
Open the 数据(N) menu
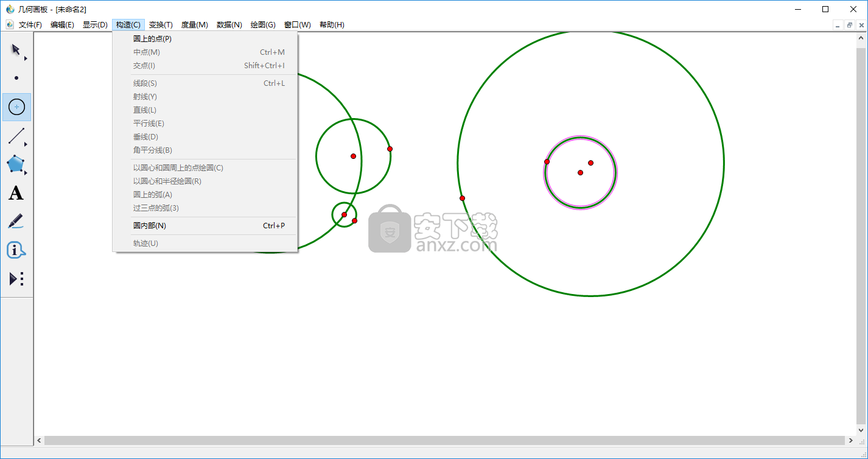point(229,25)
